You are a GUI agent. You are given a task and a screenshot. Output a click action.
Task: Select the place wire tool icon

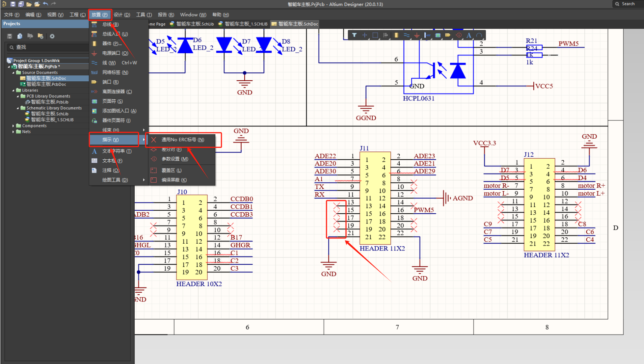pyautogui.click(x=406, y=35)
